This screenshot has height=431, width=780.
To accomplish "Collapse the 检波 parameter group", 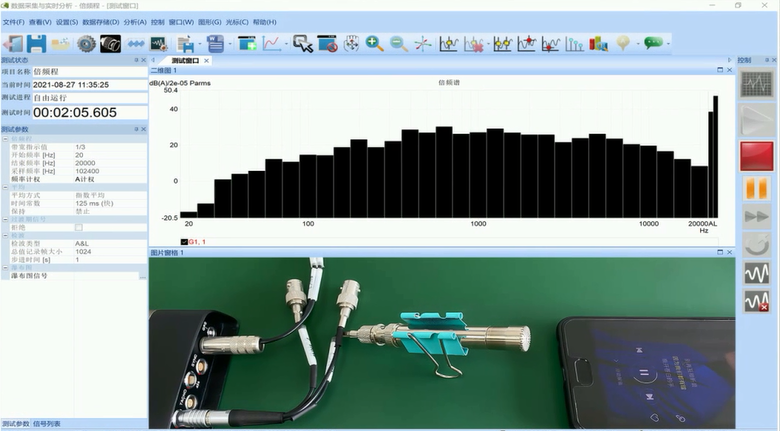I will click(5, 235).
